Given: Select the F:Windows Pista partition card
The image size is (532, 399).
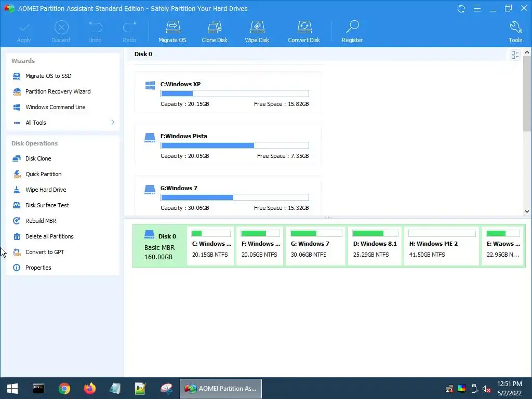Looking at the screenshot, I should point(228,145).
